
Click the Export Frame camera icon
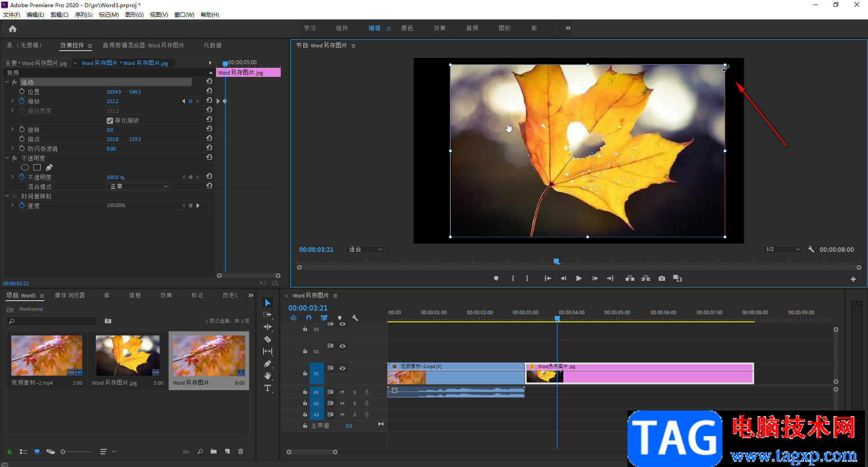pyautogui.click(x=661, y=278)
